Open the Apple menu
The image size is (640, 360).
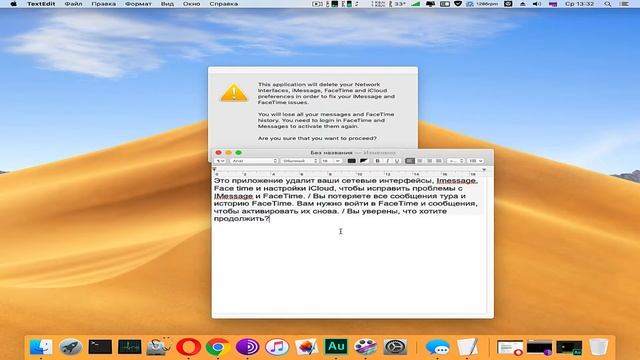point(13,4)
